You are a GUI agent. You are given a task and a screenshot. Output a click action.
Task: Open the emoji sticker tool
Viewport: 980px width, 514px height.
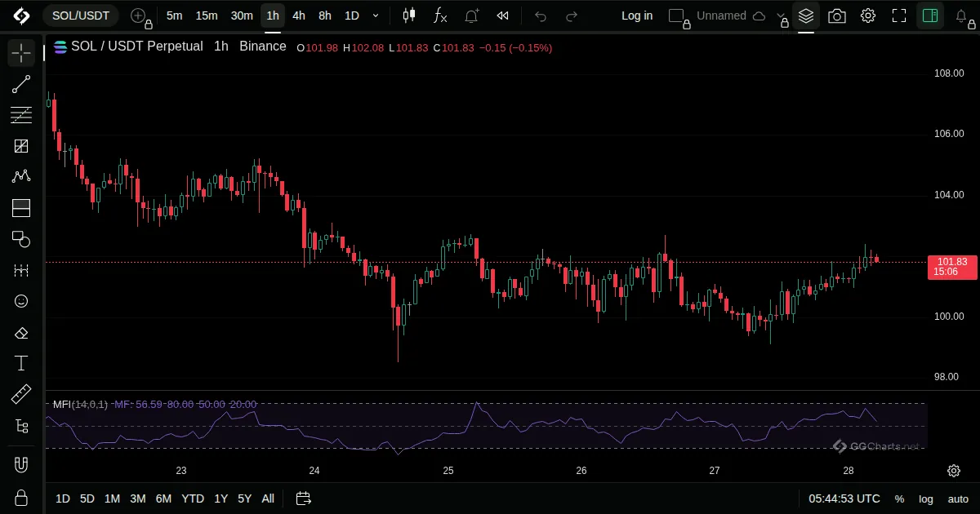[x=21, y=301]
